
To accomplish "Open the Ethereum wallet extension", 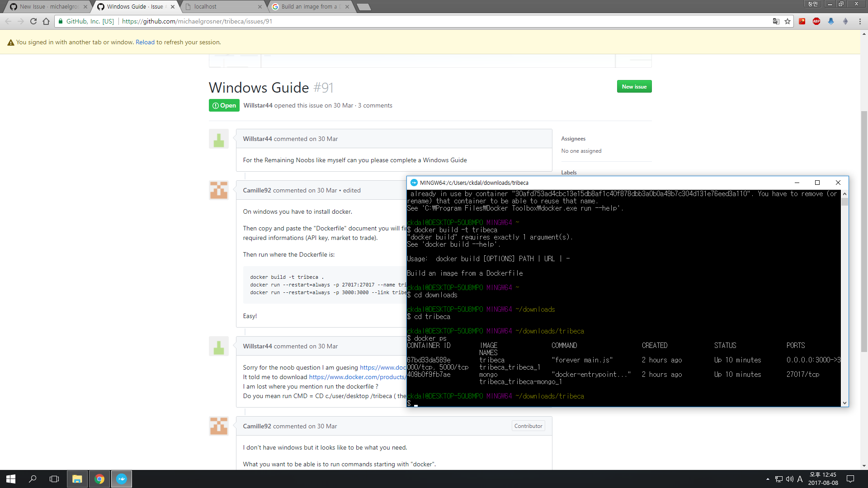I will pos(846,21).
